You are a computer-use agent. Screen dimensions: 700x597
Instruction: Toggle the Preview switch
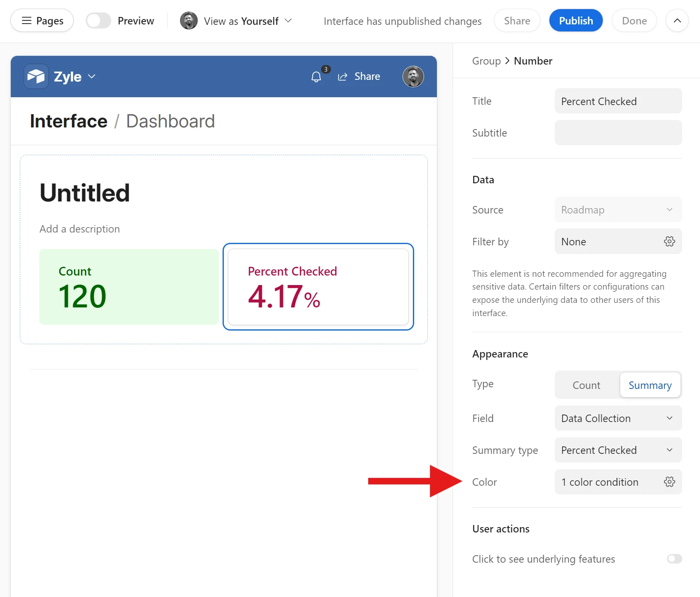[98, 21]
